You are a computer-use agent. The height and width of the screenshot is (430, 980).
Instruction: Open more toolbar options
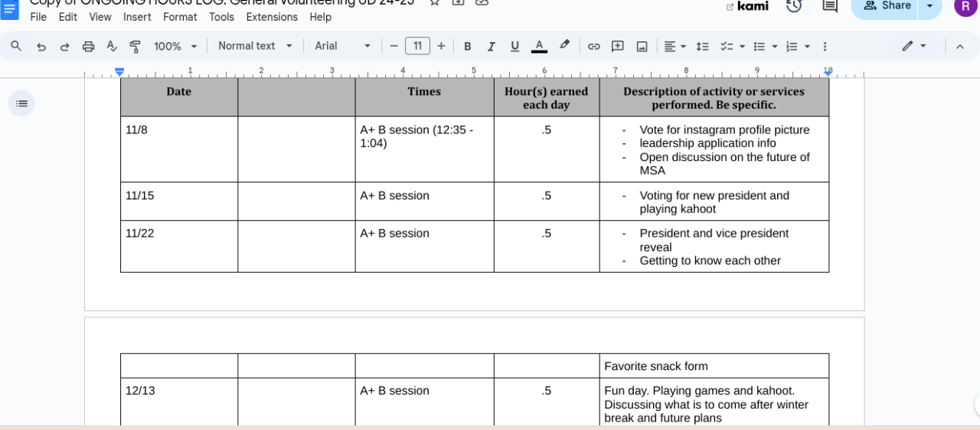point(825,46)
